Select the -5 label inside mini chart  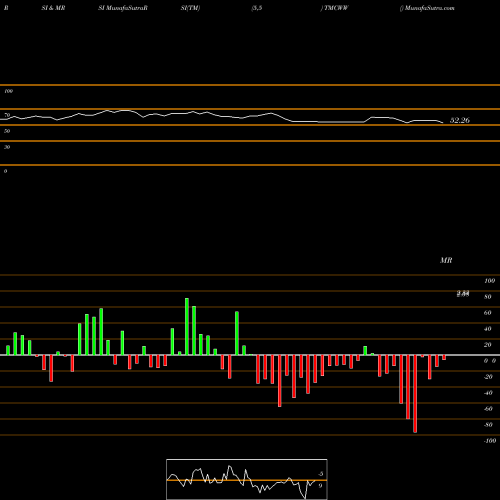[320, 474]
